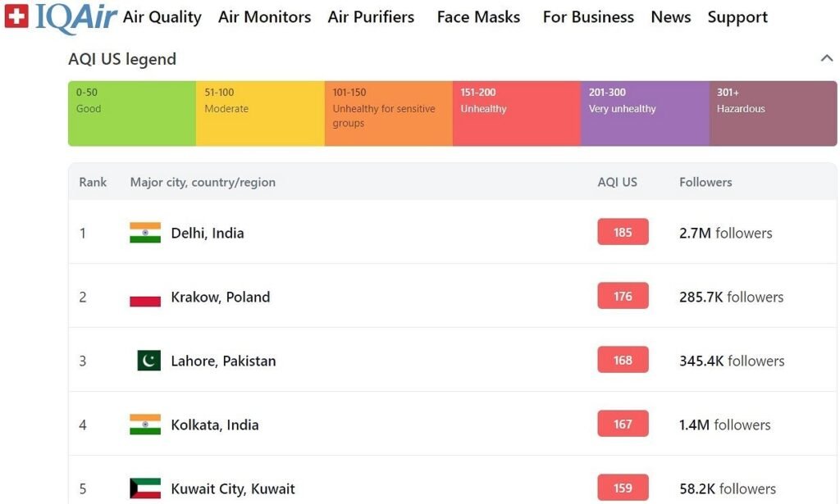The image size is (840, 504).
Task: Open the Air Purifiers menu
Action: pos(371,17)
